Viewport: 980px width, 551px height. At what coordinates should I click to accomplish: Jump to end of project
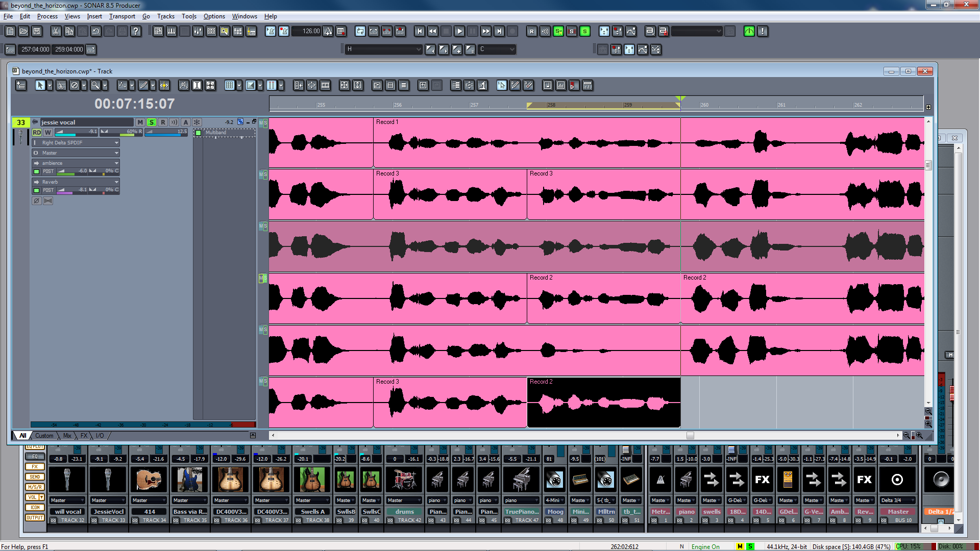[x=499, y=31]
